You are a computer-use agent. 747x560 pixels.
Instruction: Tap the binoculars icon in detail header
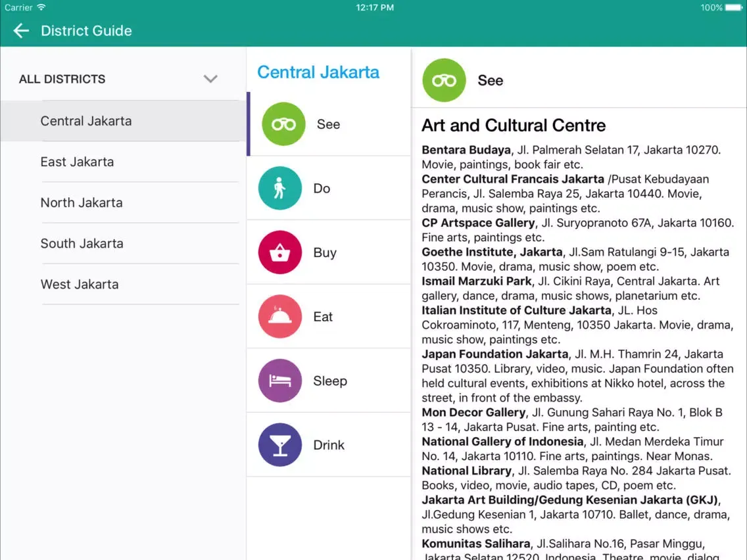(x=444, y=80)
